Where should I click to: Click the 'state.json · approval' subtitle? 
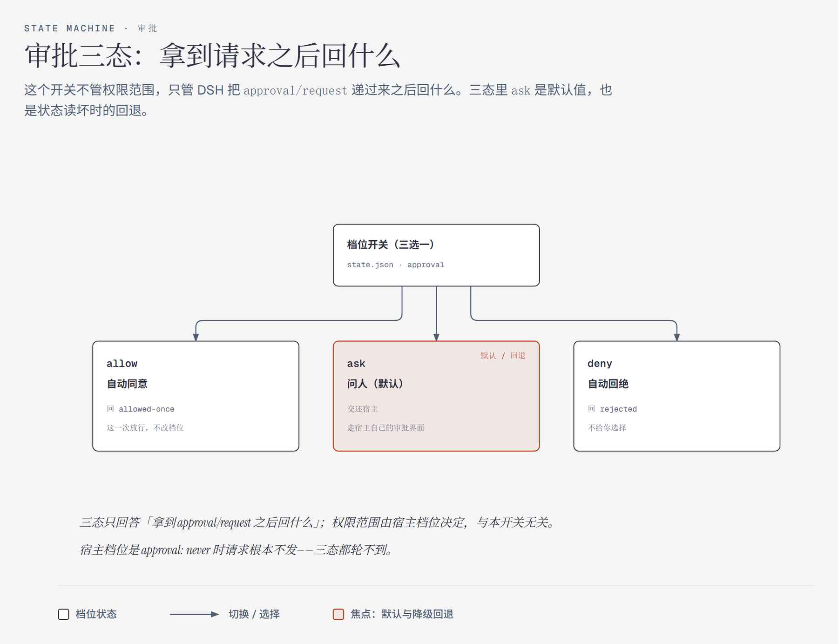point(395,264)
